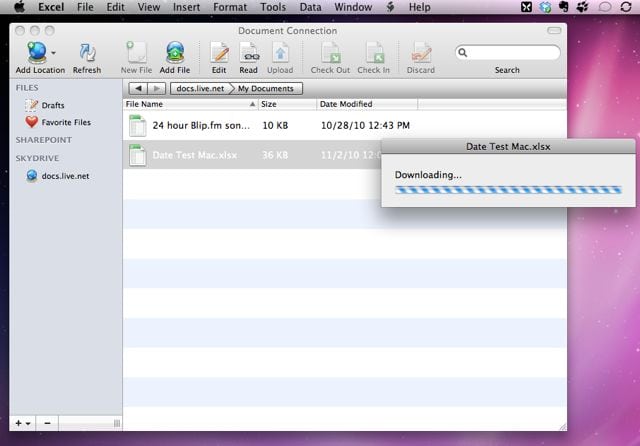Click the Edit pencil icon
This screenshot has width=640, height=446.
[219, 53]
